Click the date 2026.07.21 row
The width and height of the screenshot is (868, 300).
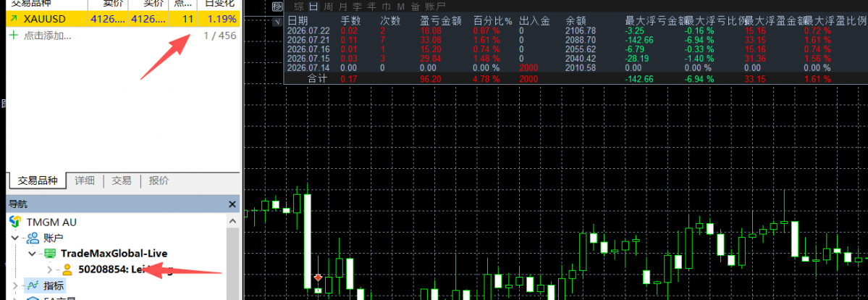pyautogui.click(x=309, y=41)
